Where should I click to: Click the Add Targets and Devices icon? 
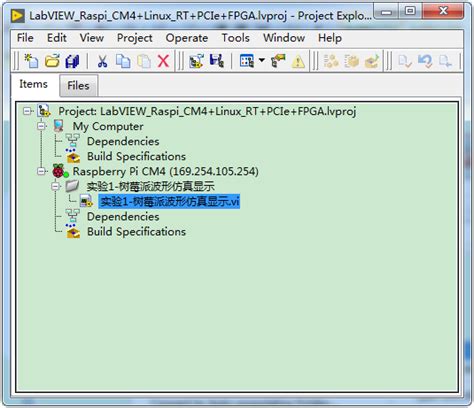click(196, 61)
